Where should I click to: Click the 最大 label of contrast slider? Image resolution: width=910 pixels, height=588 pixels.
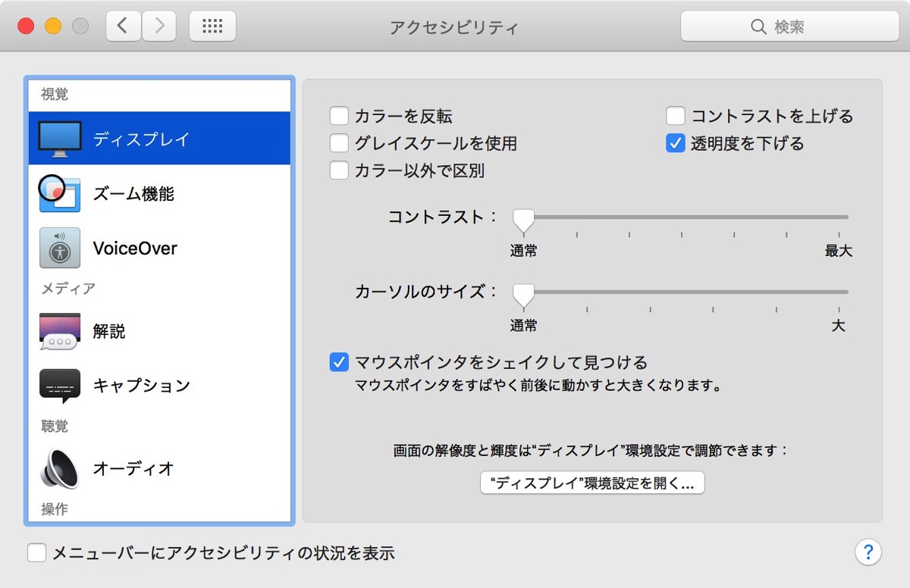839,251
